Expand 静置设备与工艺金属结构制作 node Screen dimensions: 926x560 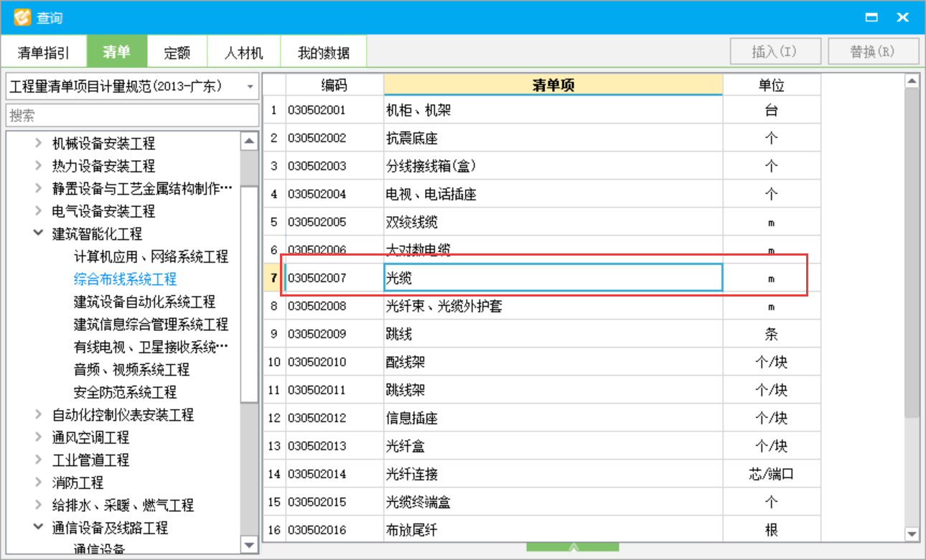tap(38, 189)
